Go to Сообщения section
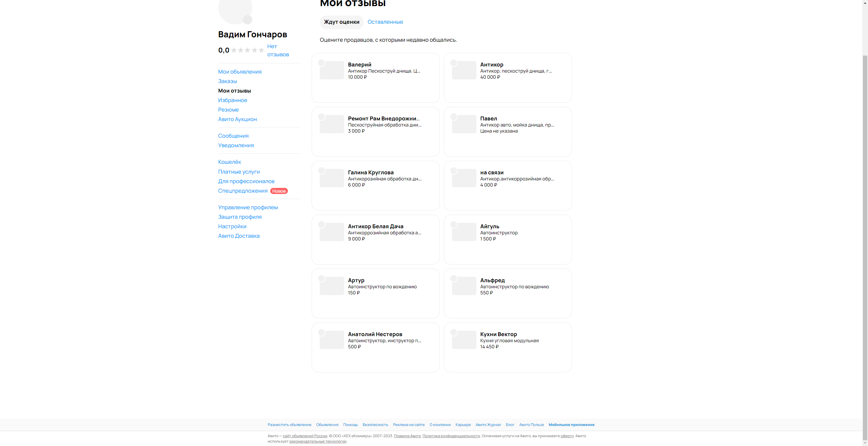 click(x=233, y=136)
